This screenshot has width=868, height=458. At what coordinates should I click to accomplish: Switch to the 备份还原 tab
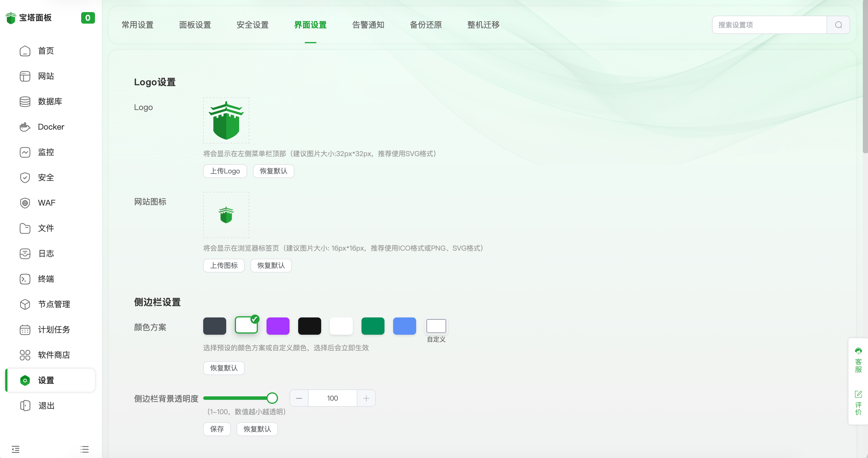click(x=426, y=25)
